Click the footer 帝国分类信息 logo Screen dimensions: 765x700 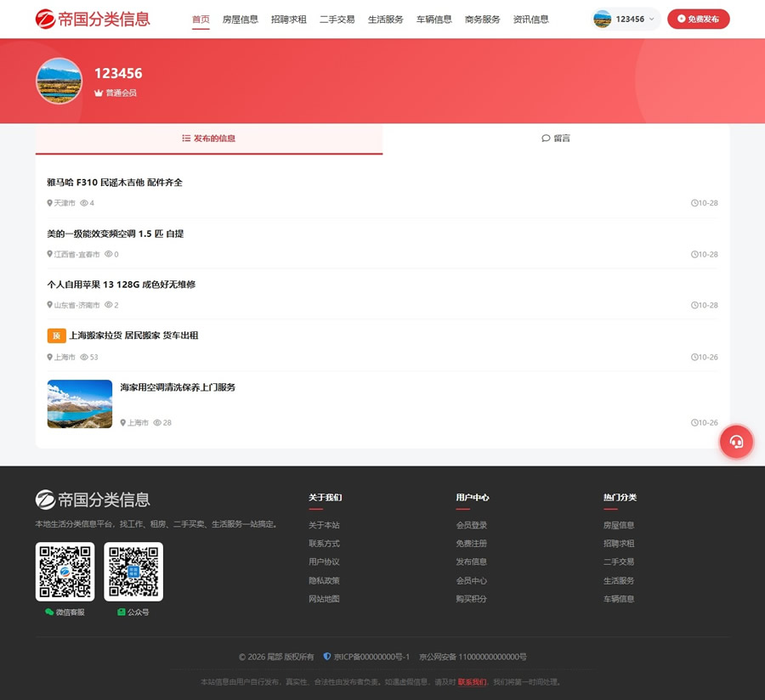tap(93, 500)
